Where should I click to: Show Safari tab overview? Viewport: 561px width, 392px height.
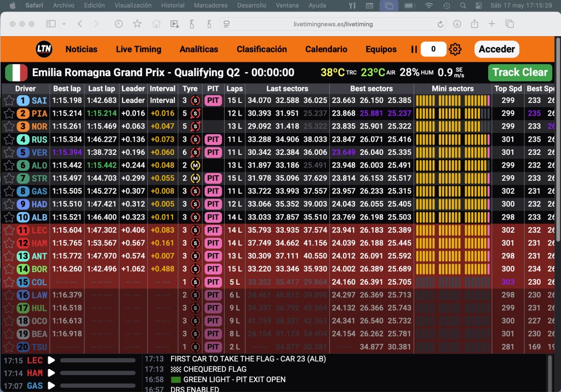tap(510, 24)
